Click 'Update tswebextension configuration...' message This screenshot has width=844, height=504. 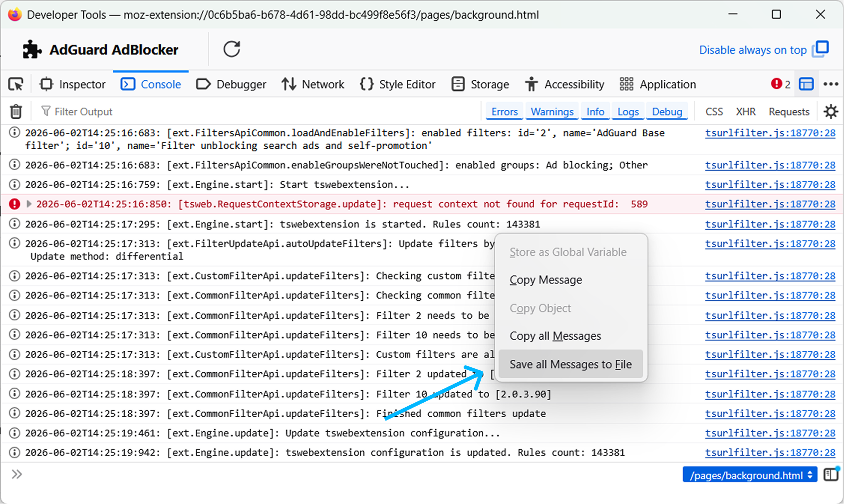[393, 433]
